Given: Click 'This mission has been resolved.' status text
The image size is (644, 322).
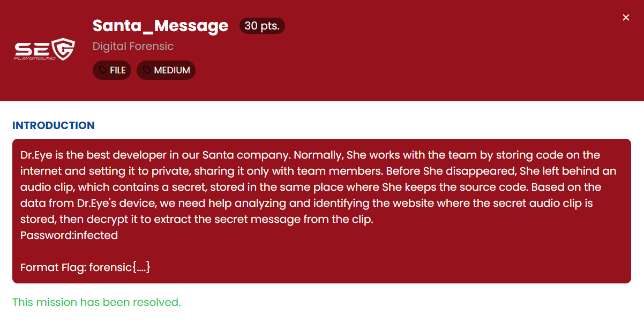Looking at the screenshot, I should (x=96, y=302).
